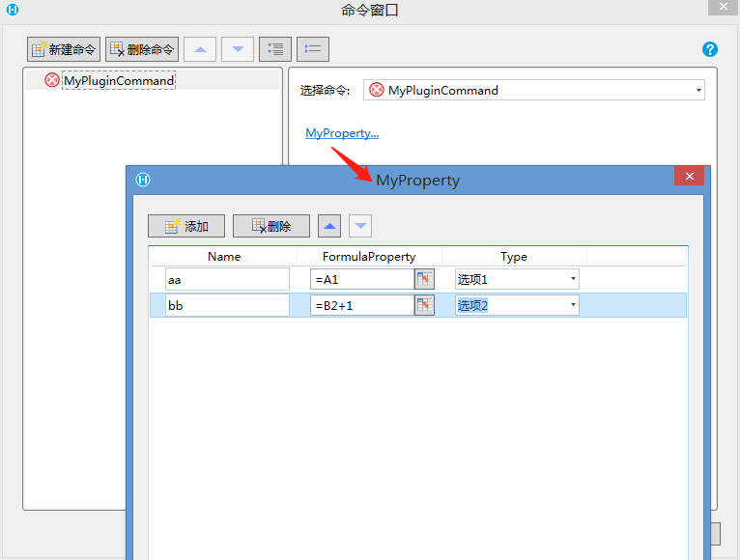740x560 pixels.
Task: Click the 删除命令 button
Action: click(x=142, y=49)
